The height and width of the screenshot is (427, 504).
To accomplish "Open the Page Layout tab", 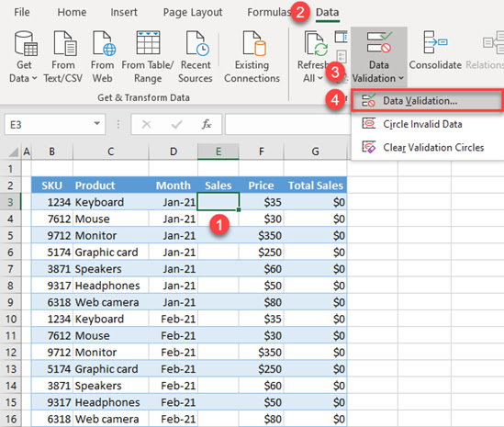I will pyautogui.click(x=193, y=12).
